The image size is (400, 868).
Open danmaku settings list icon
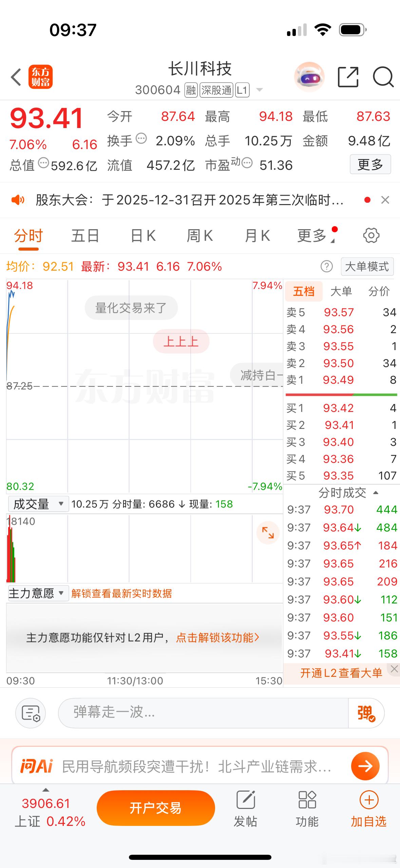tap(31, 713)
